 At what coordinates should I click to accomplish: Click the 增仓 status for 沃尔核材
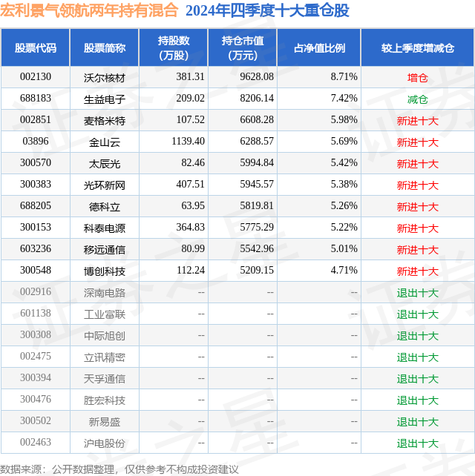[x=418, y=78]
